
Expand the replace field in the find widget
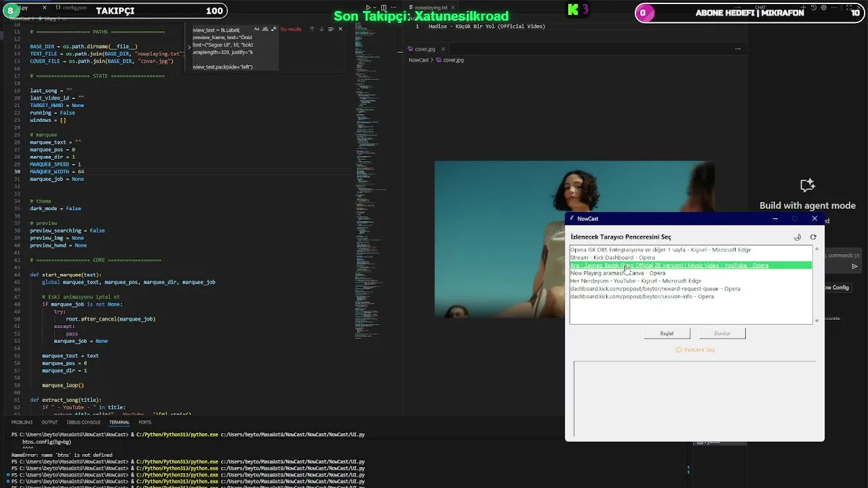click(189, 47)
